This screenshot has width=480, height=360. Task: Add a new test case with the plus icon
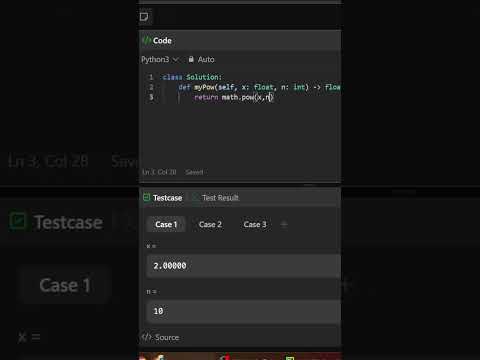tap(284, 224)
